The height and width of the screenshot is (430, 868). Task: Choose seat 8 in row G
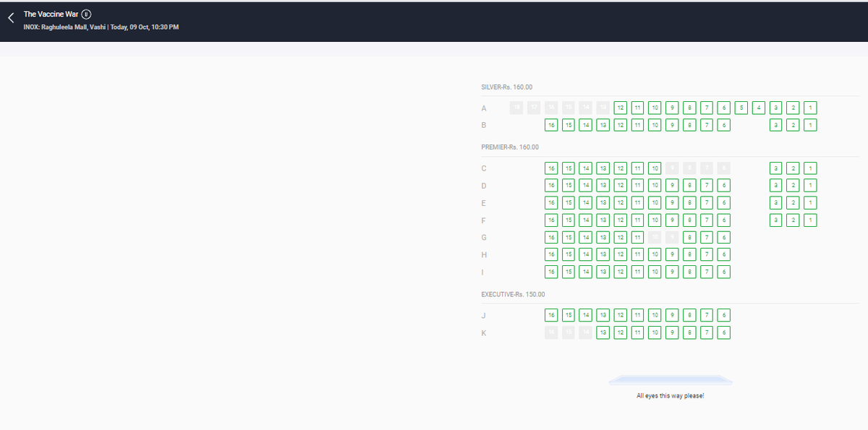click(689, 237)
